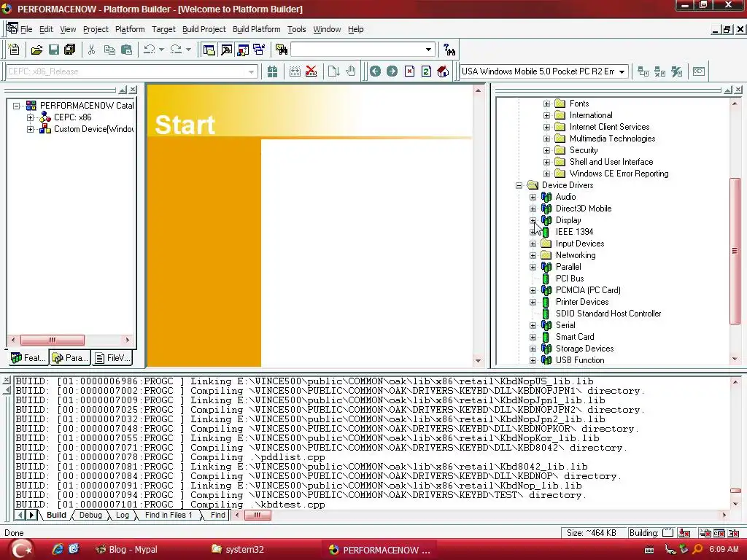Expand the Audio drivers node
747x560 pixels.
click(533, 197)
